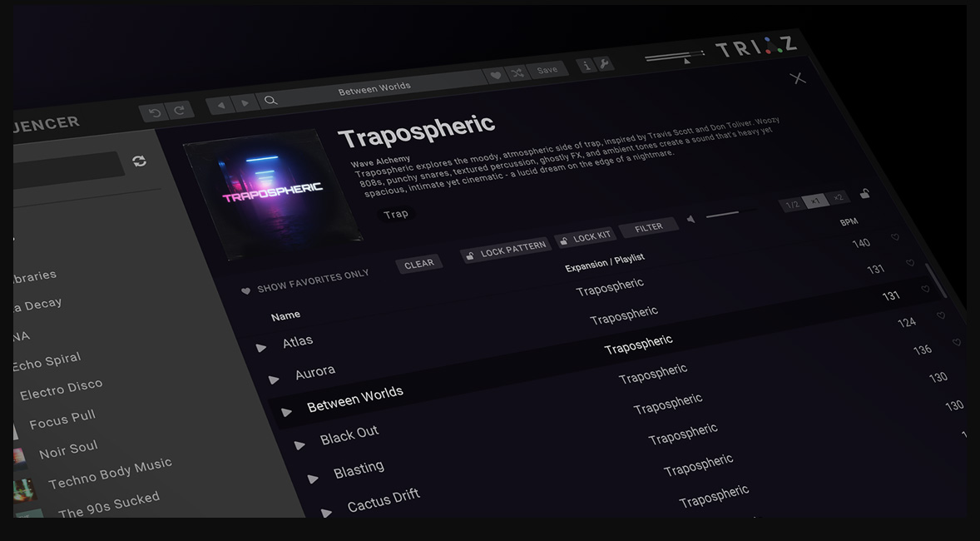Click the undo arrow icon
980x541 pixels.
tap(154, 112)
